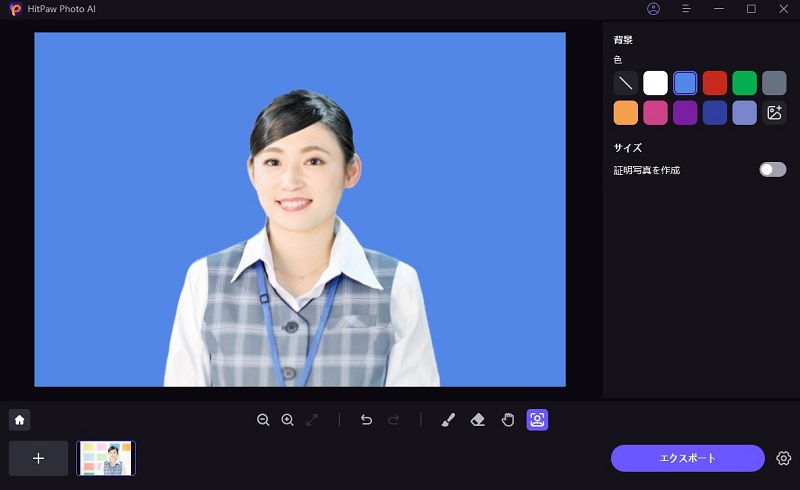
Task: Open the hamburger menu in title bar
Action: click(x=686, y=9)
